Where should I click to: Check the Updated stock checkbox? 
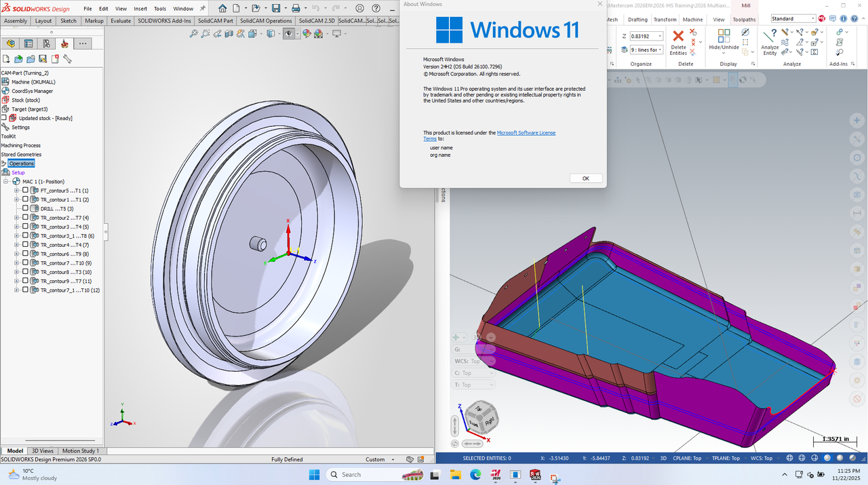[4, 118]
